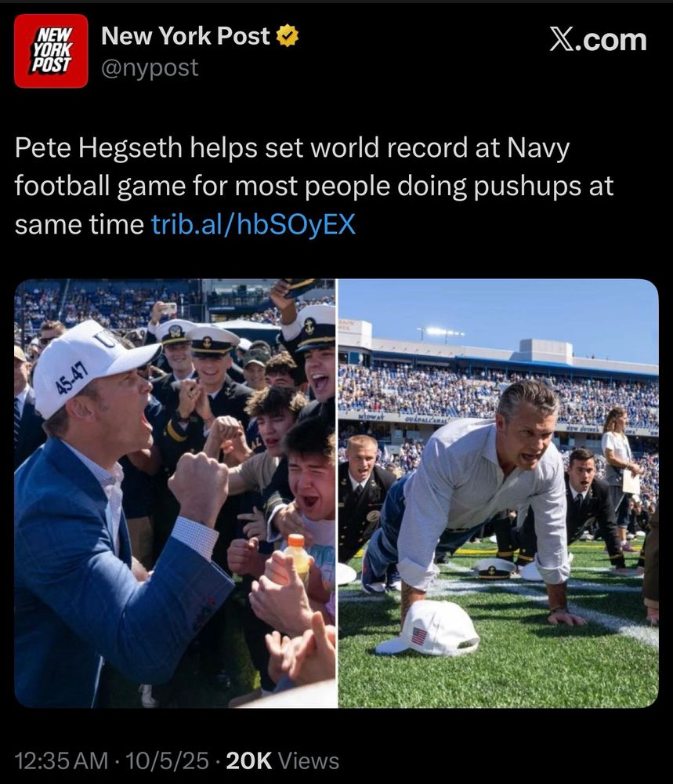
Task: Click the white "45-47" cap in the left photo
Action: (x=90, y=365)
